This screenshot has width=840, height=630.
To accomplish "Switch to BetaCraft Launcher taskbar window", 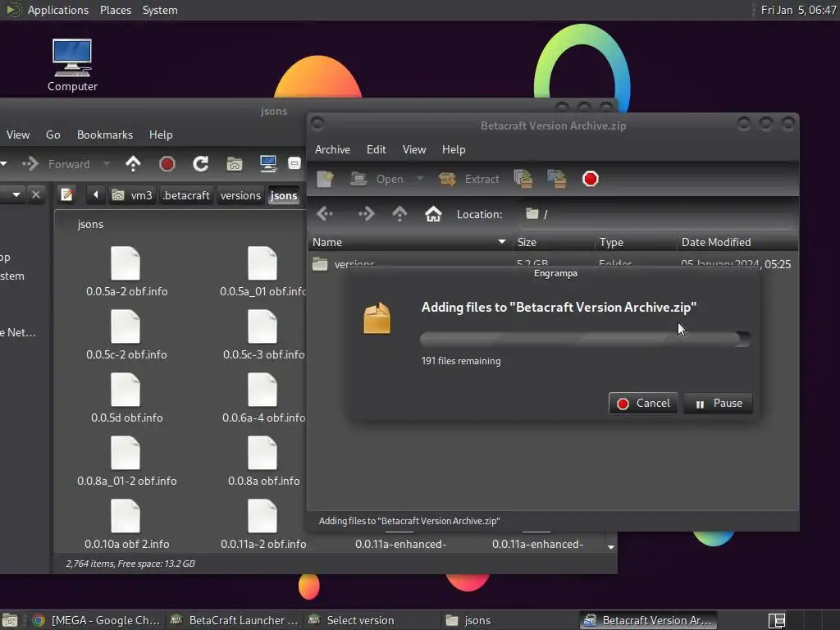I will pyautogui.click(x=234, y=620).
